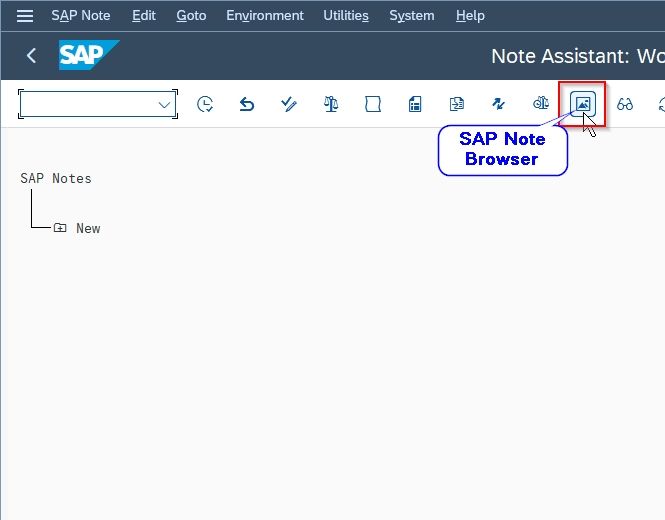Click the undo arrow toolbar icon
Viewport: 665px width, 520px height.
(246, 104)
